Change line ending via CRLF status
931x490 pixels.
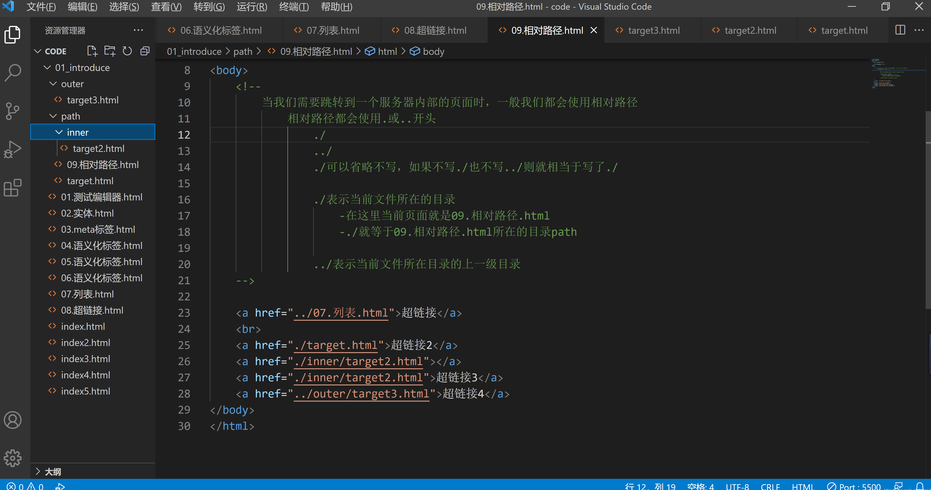[x=770, y=486]
